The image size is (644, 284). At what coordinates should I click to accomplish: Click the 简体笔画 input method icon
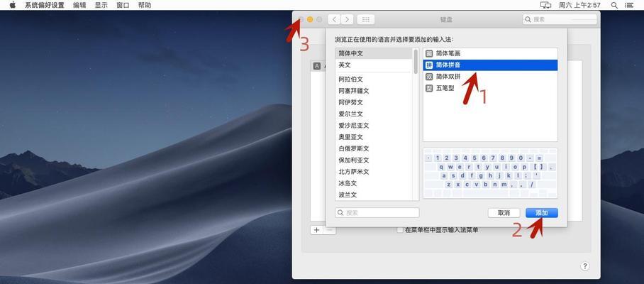pyautogui.click(x=429, y=53)
